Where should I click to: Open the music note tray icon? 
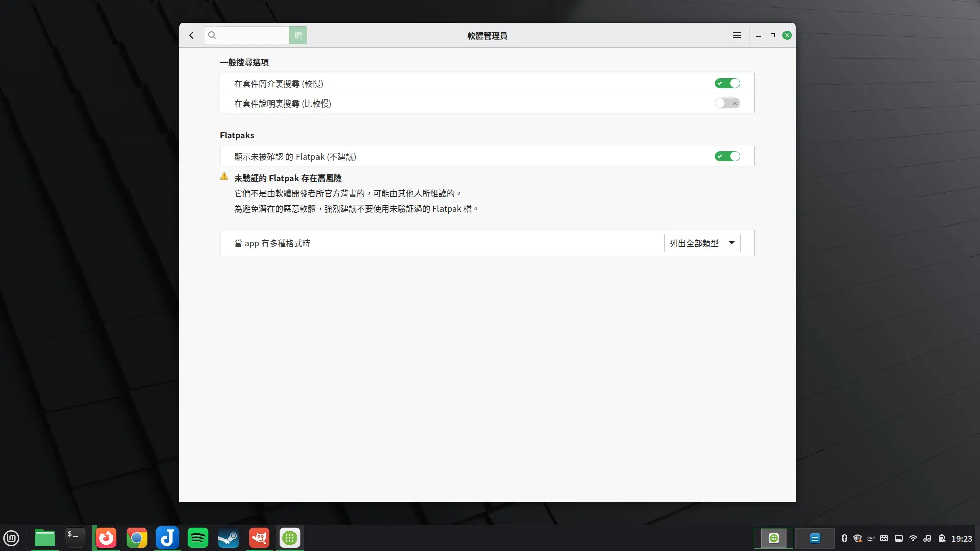click(926, 538)
